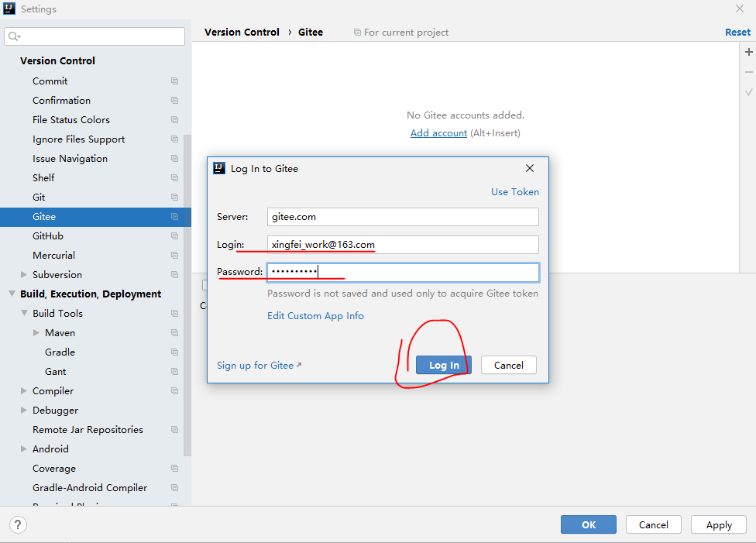Collapse Build, Execution, Deployment section
The width and height of the screenshot is (756, 543).
(12, 294)
